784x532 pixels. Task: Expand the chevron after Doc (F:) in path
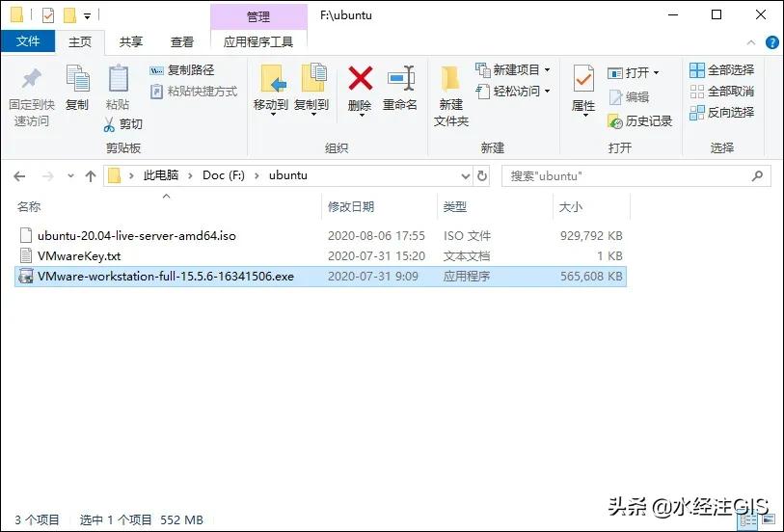pos(257,175)
